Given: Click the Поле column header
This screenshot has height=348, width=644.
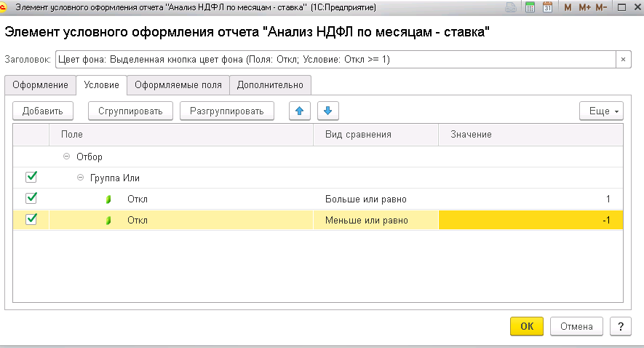Looking at the screenshot, I should pos(181,135).
